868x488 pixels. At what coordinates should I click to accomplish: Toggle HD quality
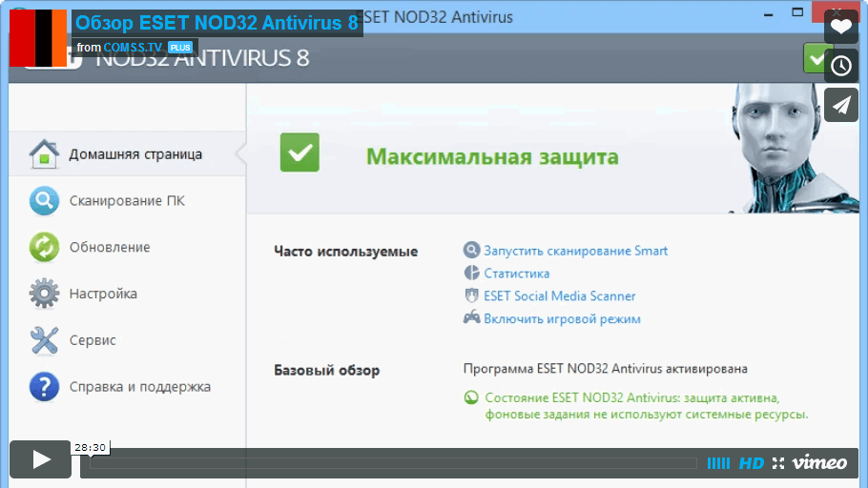(x=752, y=463)
